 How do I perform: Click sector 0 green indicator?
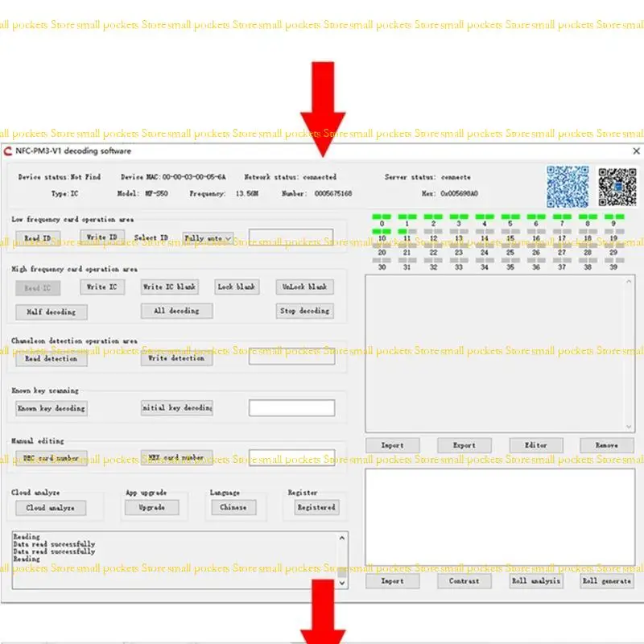pos(382,217)
